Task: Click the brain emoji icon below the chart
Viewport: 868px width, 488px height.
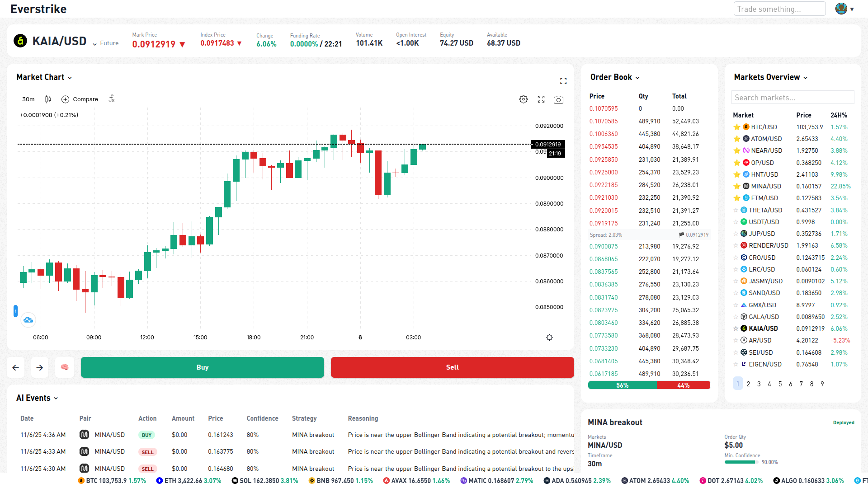Action: click(x=64, y=367)
